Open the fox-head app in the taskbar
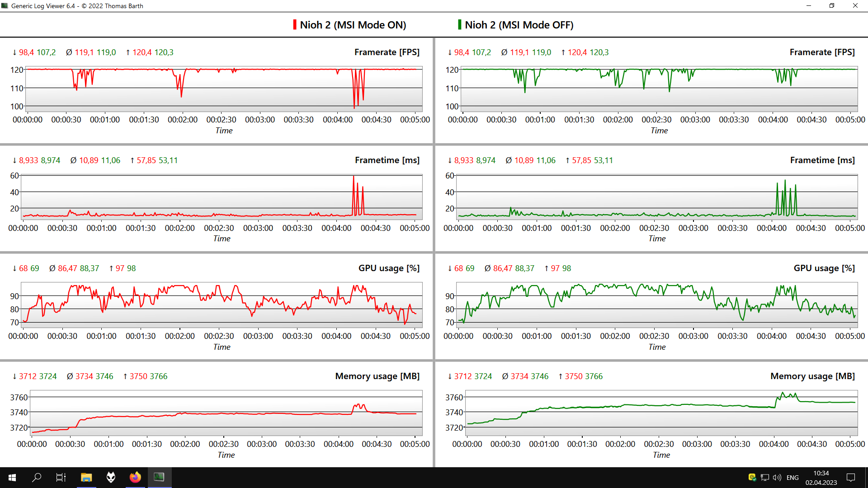Screen dimensions: 868x488 111,477
